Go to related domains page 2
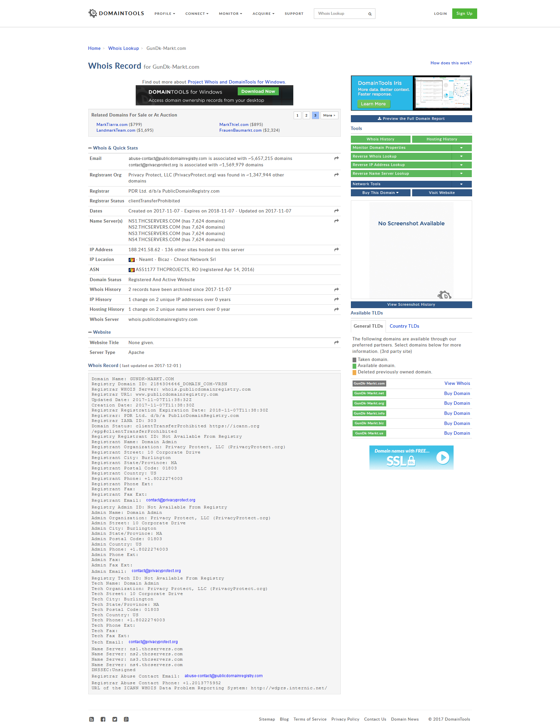This screenshot has height=728, width=560. point(306,115)
